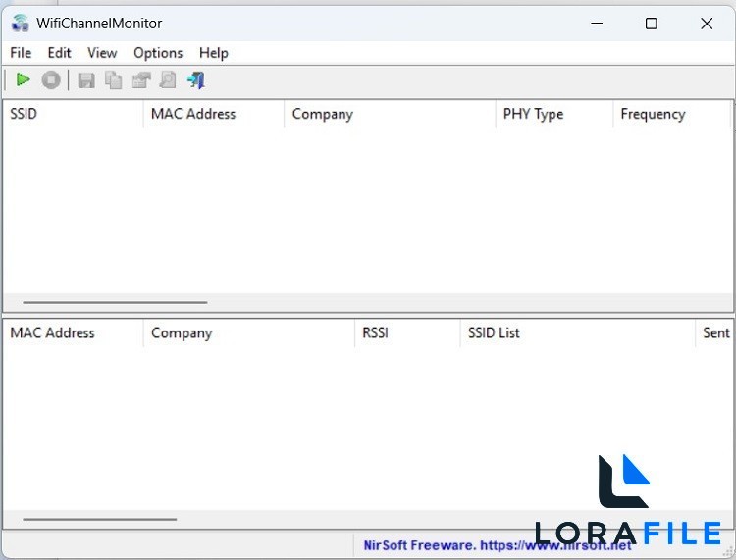Click the WifiChannelMonitor app icon in title bar
Image resolution: width=736 pixels, height=560 pixels.
click(21, 23)
